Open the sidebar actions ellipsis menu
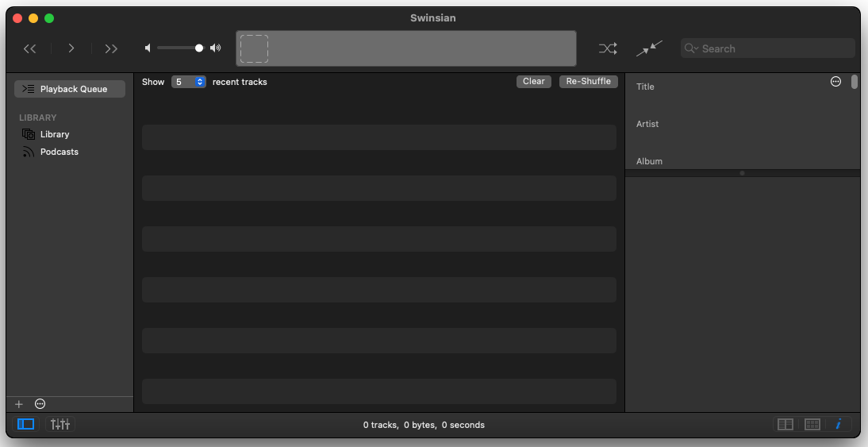The image size is (868, 447). point(40,404)
